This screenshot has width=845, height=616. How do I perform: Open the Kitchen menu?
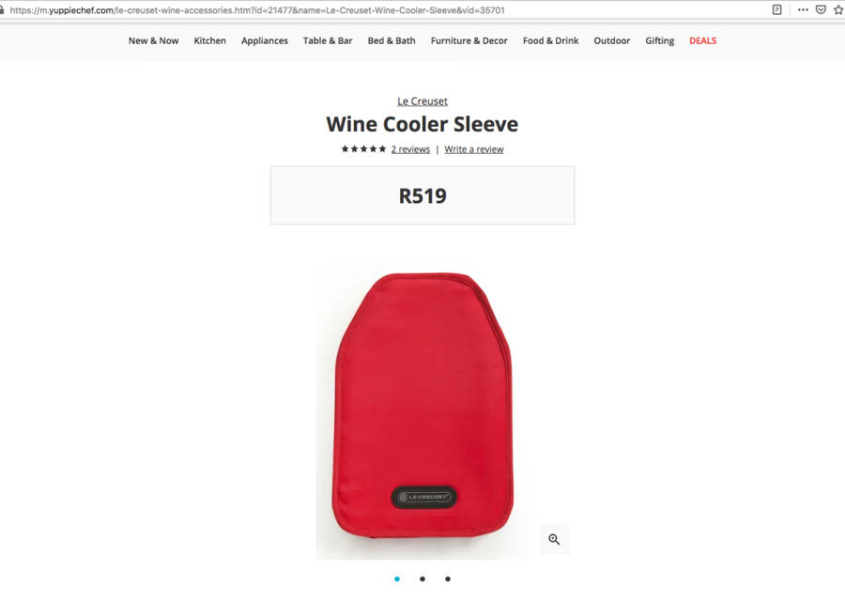click(209, 41)
